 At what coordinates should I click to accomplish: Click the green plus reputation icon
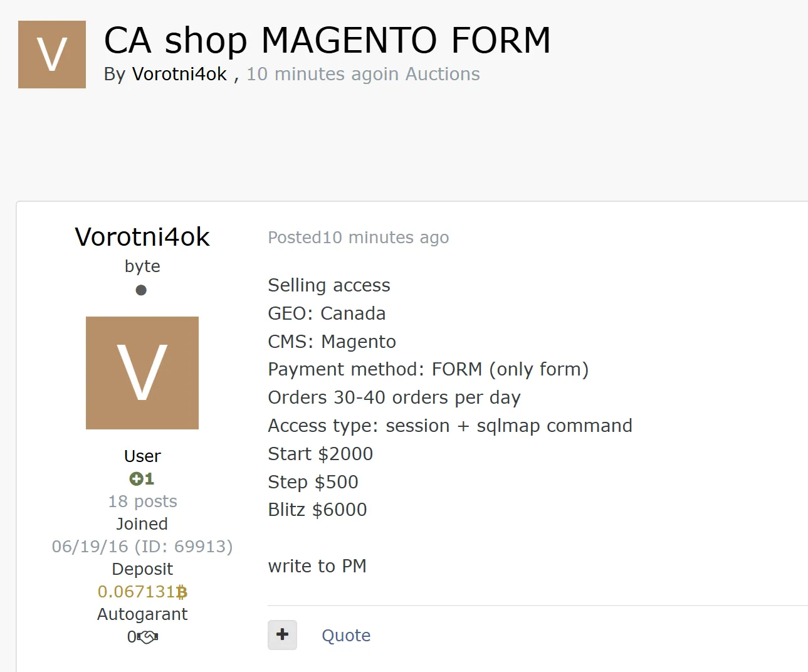pyautogui.click(x=135, y=479)
